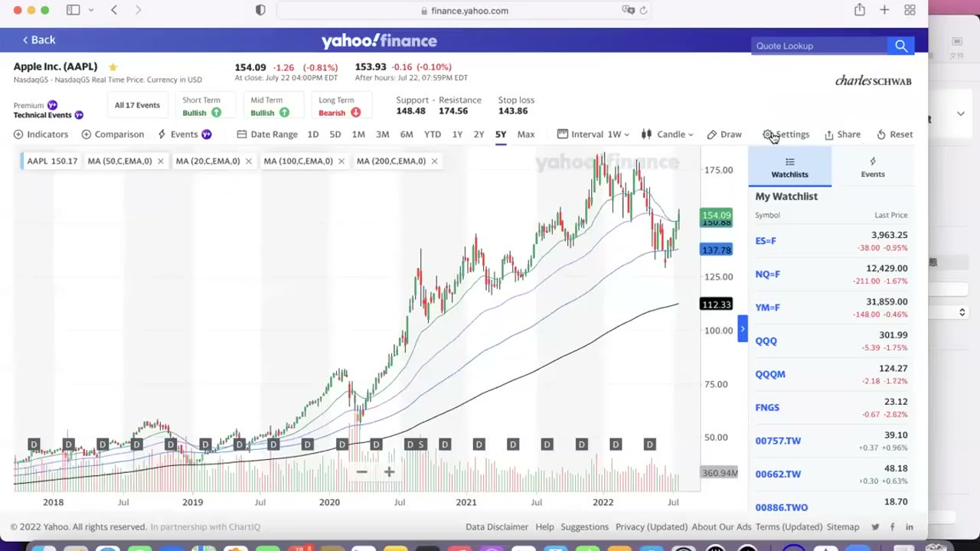Collapse the side panel with blue arrow

[742, 329]
